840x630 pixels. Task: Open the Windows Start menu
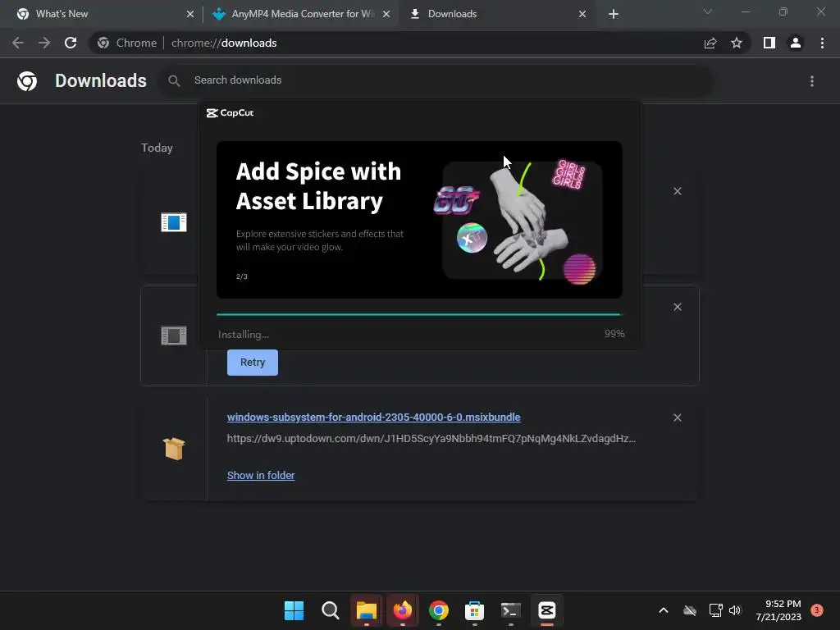point(294,610)
